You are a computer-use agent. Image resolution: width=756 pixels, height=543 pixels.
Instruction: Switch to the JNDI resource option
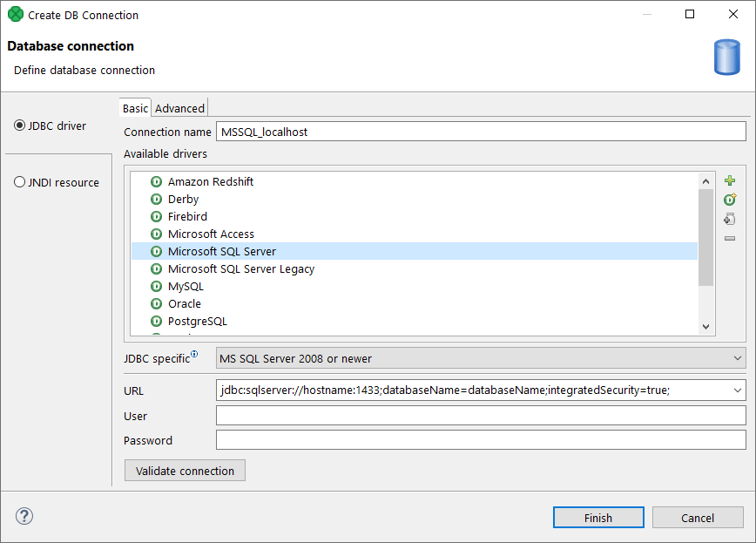(x=18, y=181)
